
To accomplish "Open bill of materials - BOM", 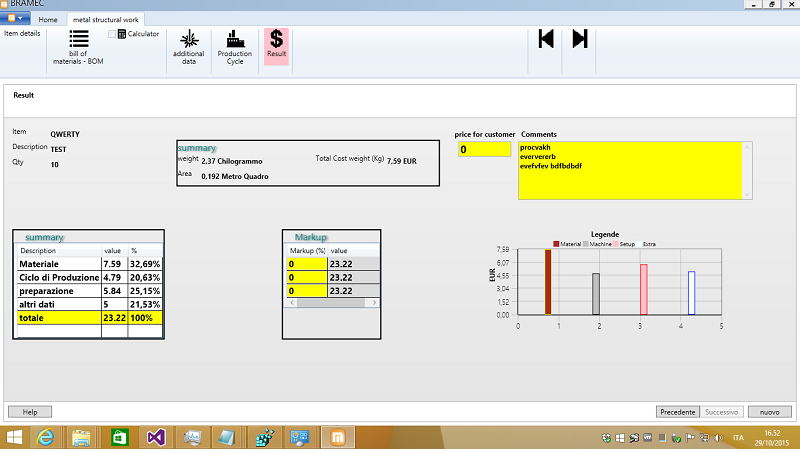I will point(78,47).
